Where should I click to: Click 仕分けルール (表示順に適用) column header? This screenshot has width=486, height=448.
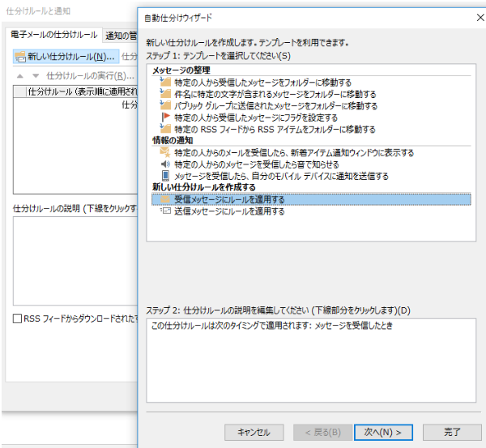(82, 92)
